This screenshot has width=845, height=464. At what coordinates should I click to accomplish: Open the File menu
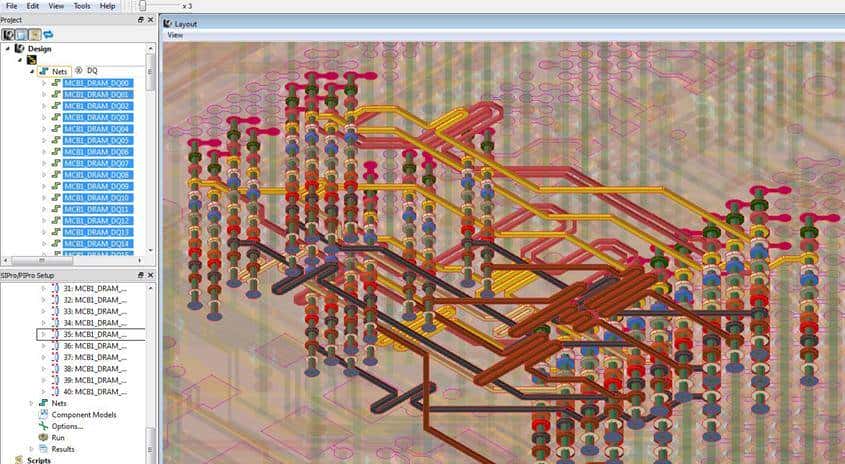(11, 6)
